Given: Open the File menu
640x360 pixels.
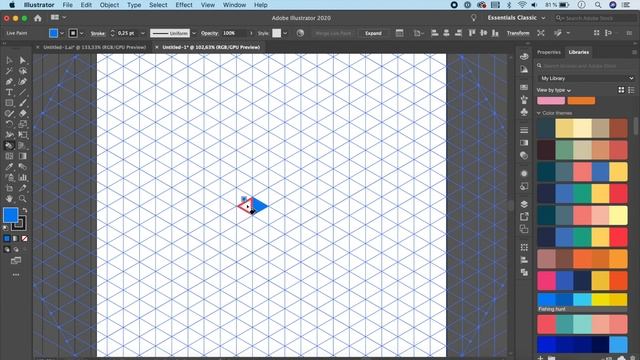Looking at the screenshot, I should (x=67, y=5).
